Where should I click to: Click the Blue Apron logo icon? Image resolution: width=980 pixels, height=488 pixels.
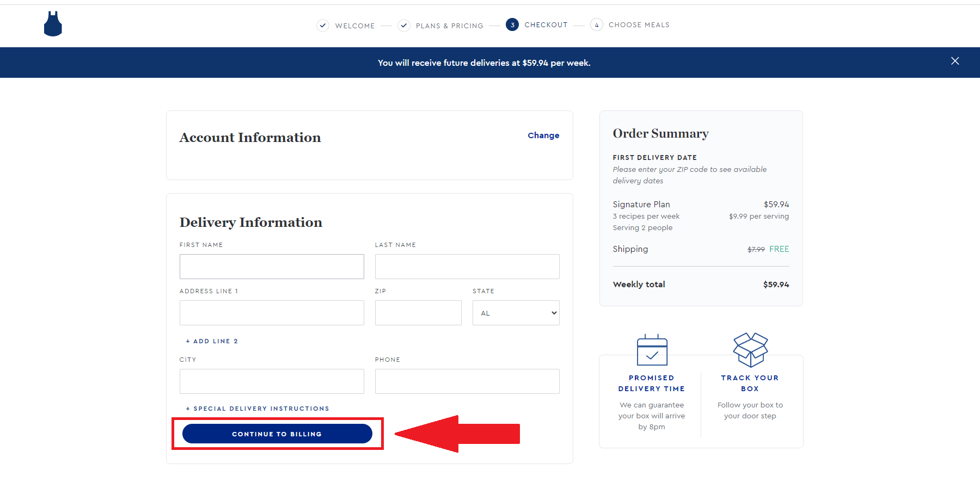(x=53, y=24)
